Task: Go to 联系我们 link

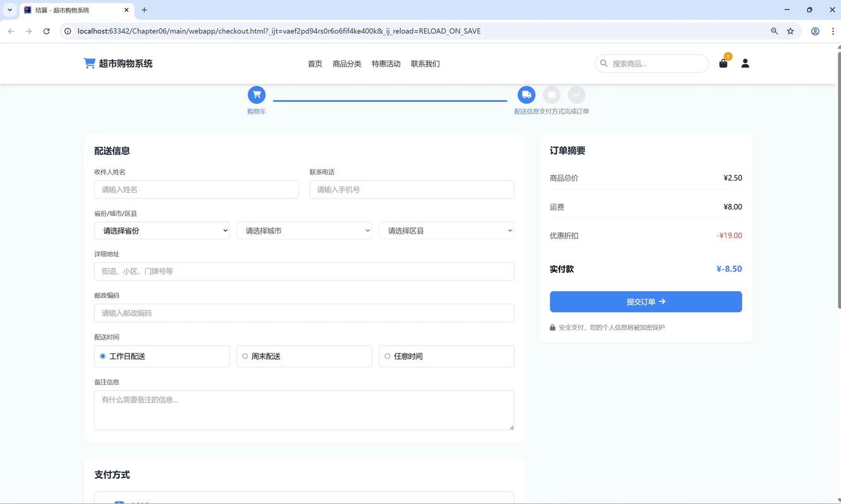Action: click(x=425, y=63)
